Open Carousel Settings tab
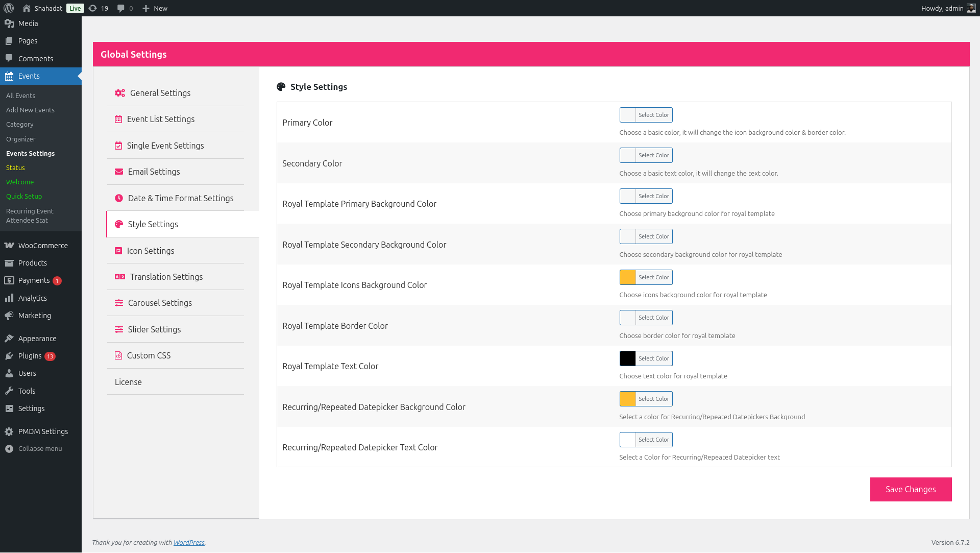The image size is (980, 553). click(176, 303)
